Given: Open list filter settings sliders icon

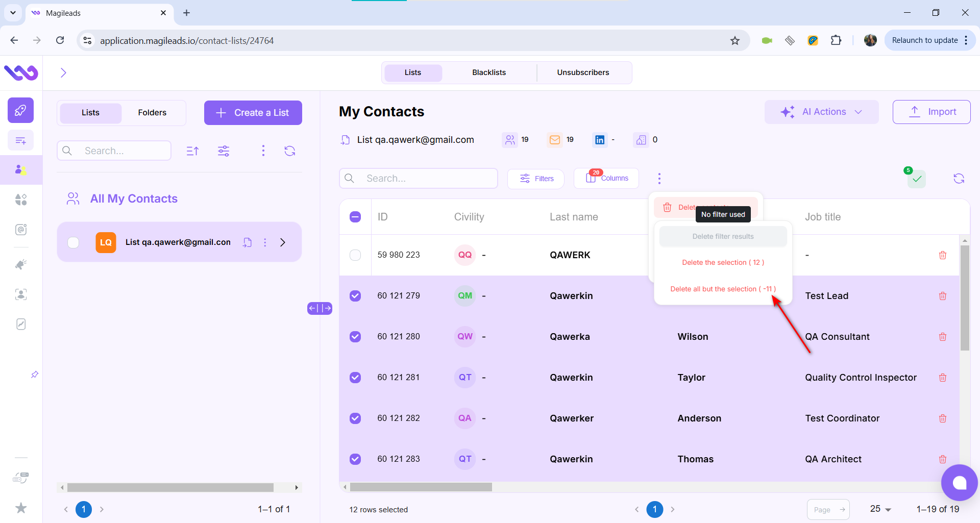Looking at the screenshot, I should click(224, 151).
